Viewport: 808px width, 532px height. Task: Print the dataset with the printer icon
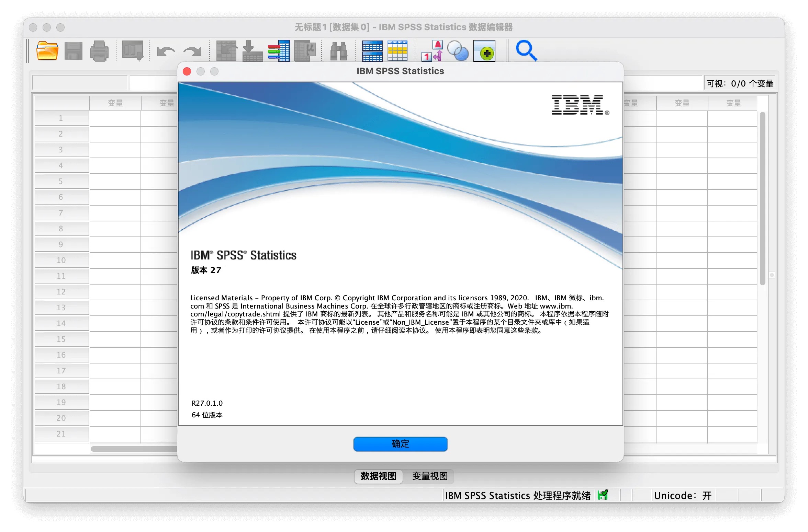point(99,51)
